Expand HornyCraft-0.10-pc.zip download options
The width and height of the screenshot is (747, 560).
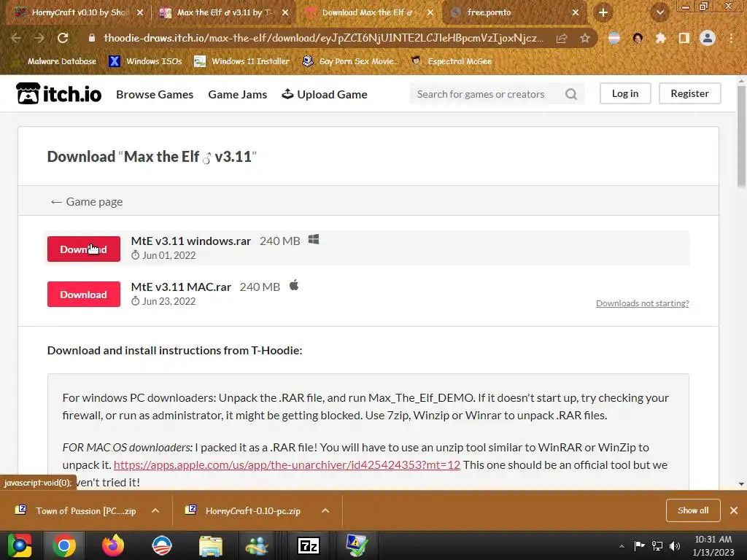tap(325, 510)
